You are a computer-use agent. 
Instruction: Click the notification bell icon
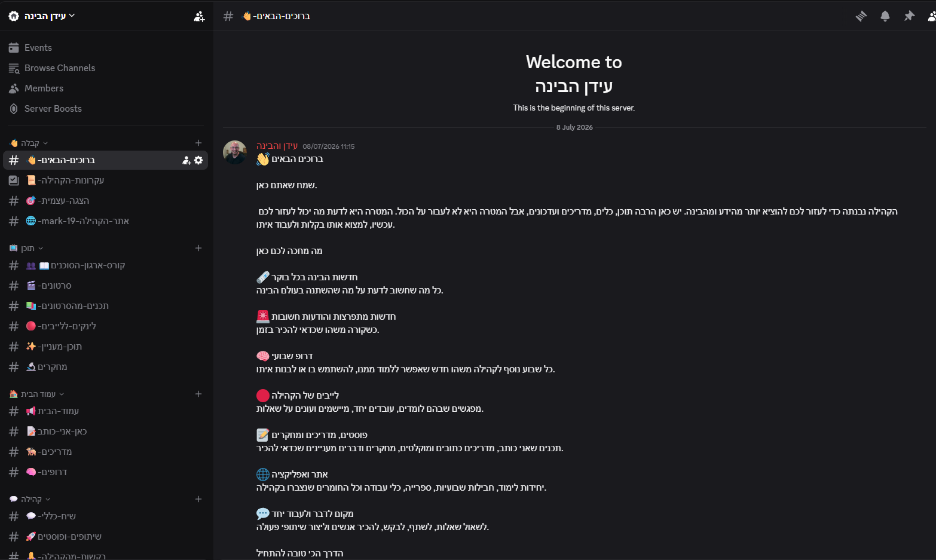pyautogui.click(x=885, y=16)
